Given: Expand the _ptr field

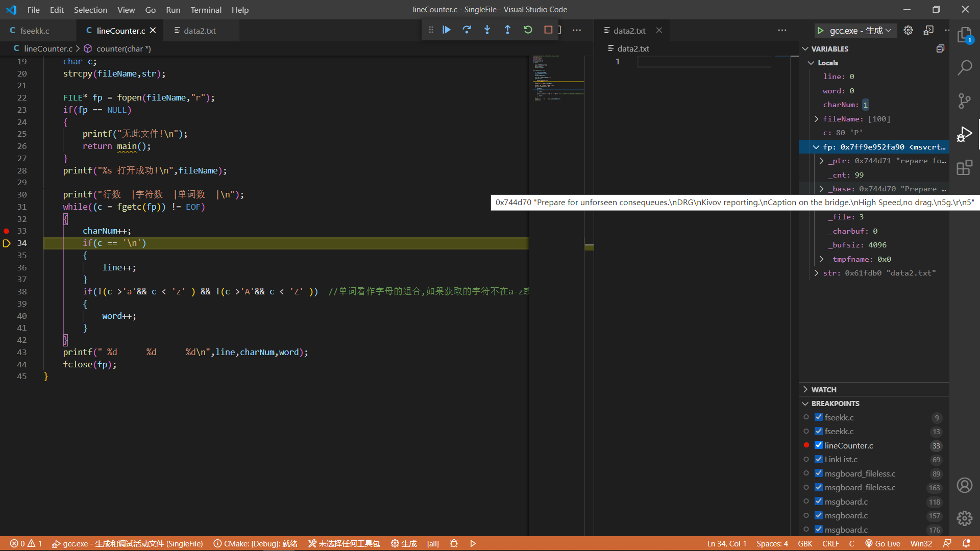Looking at the screenshot, I should (x=822, y=161).
